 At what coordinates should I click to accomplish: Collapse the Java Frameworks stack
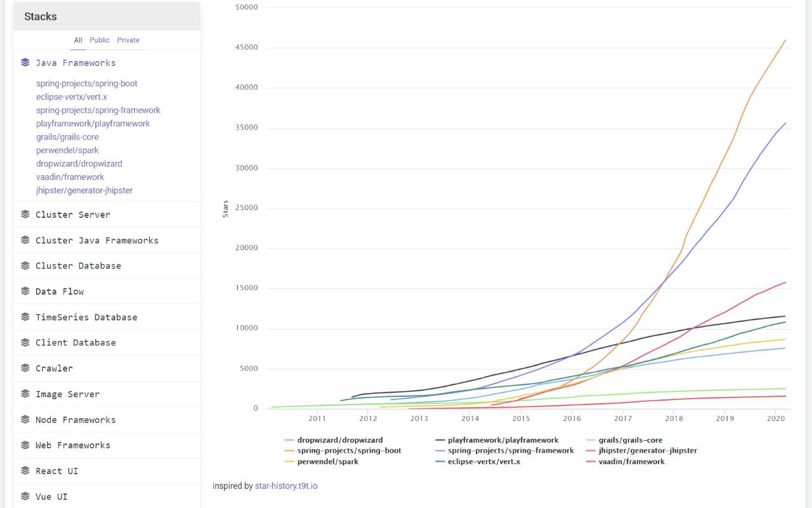point(75,63)
